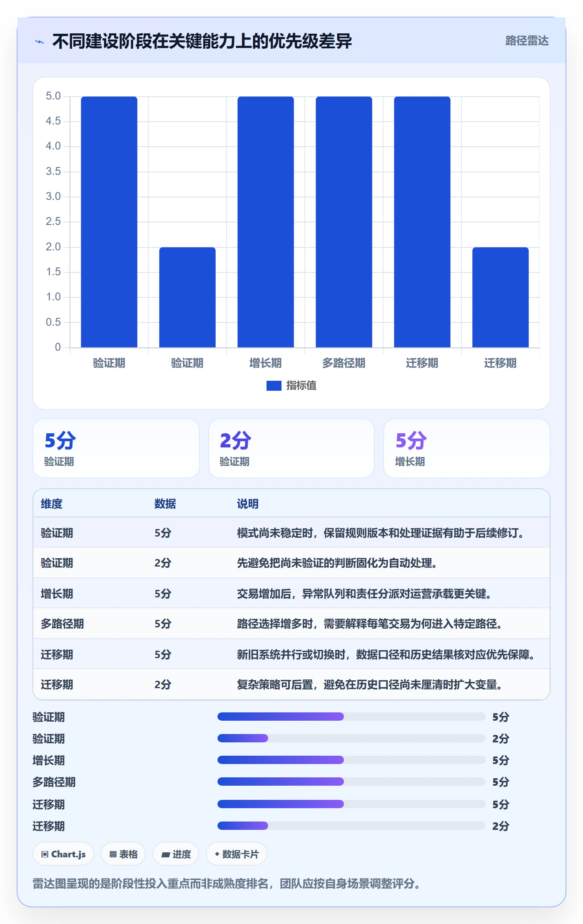Screen dimensions: 583x924
Task: Click the 说明 table column header
Action: click(248, 504)
